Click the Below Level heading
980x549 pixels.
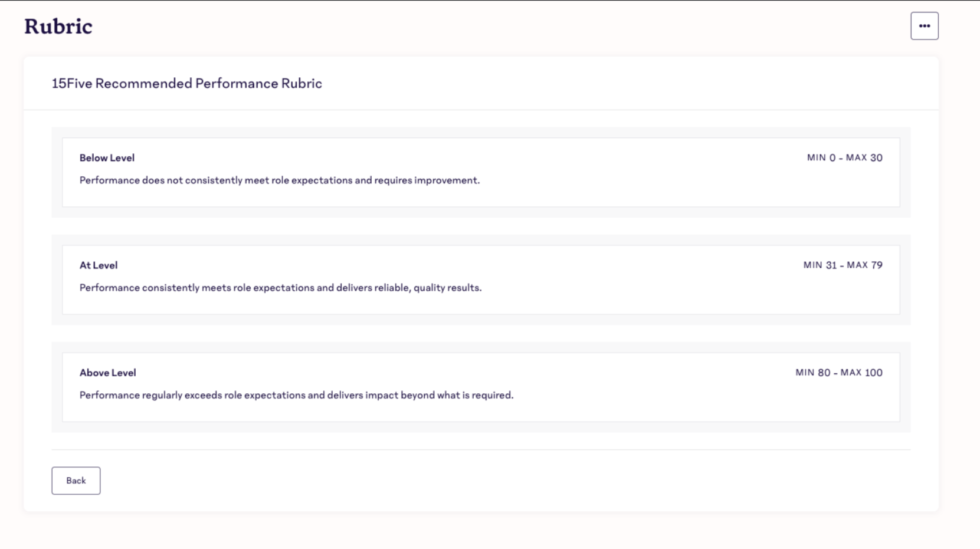pyautogui.click(x=107, y=158)
